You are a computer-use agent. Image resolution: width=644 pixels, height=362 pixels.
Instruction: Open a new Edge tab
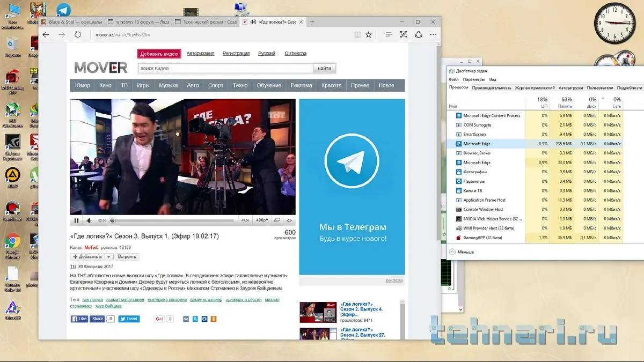312,22
